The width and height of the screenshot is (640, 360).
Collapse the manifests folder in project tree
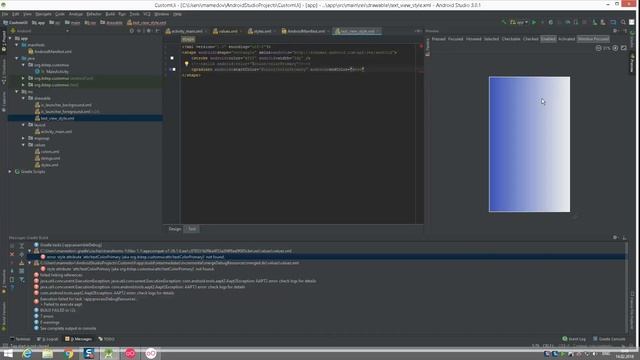17,45
